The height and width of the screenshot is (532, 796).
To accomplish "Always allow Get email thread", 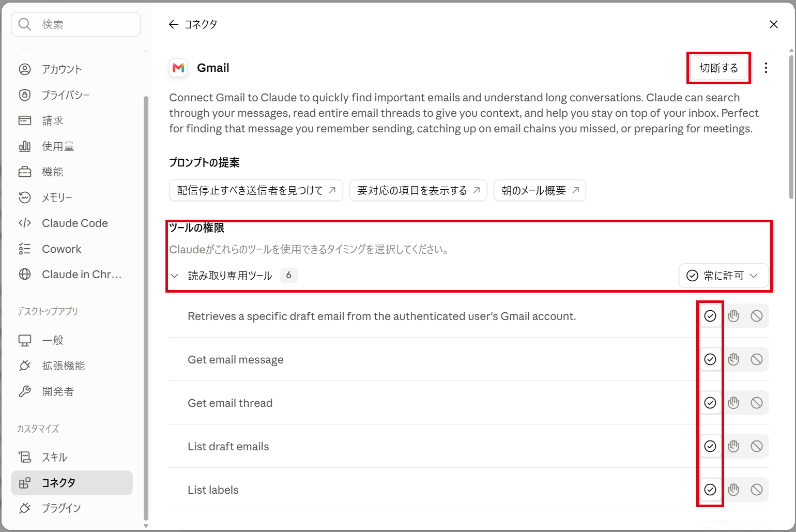I will click(710, 403).
